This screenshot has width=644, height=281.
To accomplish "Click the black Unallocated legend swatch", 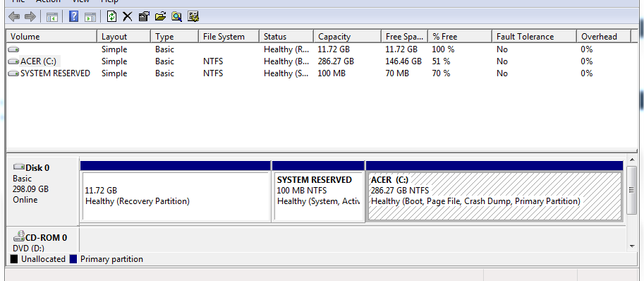I will 14,259.
